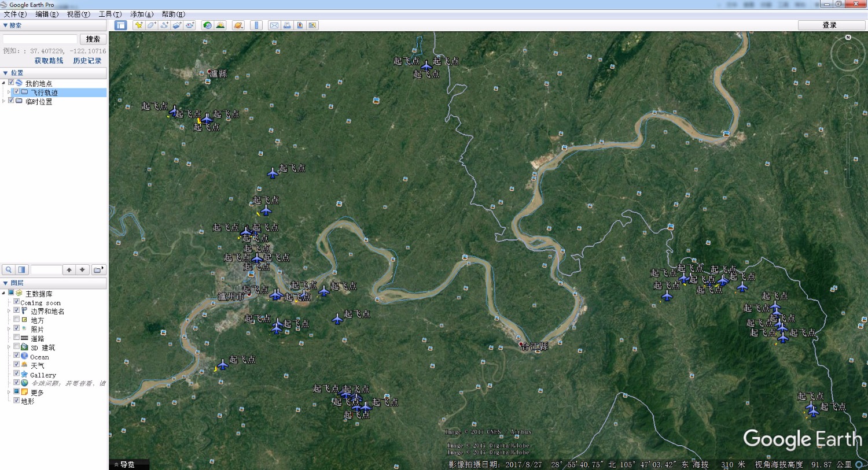Image resolution: width=868 pixels, height=470 pixels.
Task: Open the 文件(F) menu
Action: click(15, 14)
